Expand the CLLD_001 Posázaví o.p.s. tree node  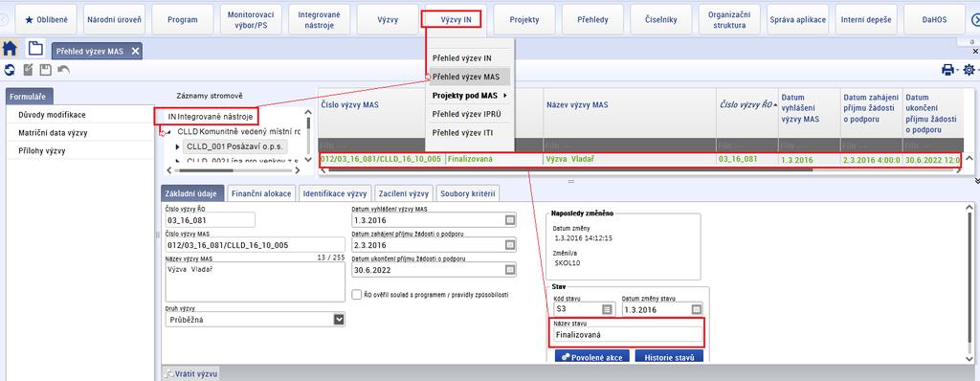click(x=178, y=146)
